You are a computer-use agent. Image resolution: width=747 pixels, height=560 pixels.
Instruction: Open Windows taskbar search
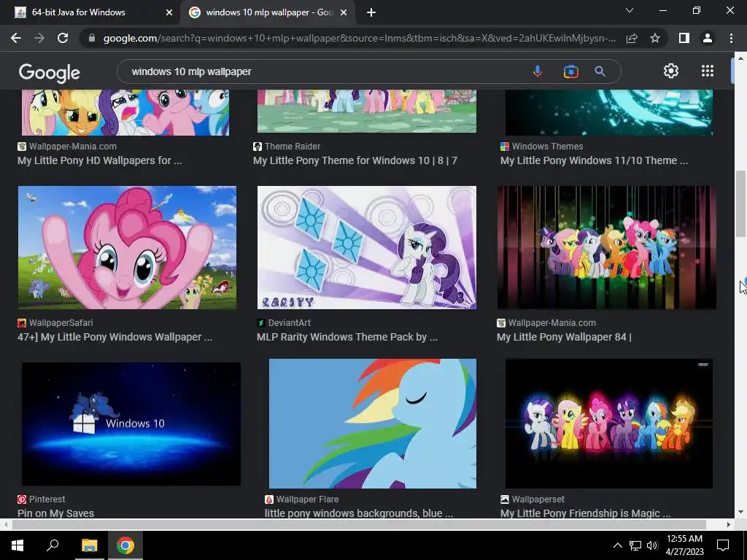coord(53,545)
